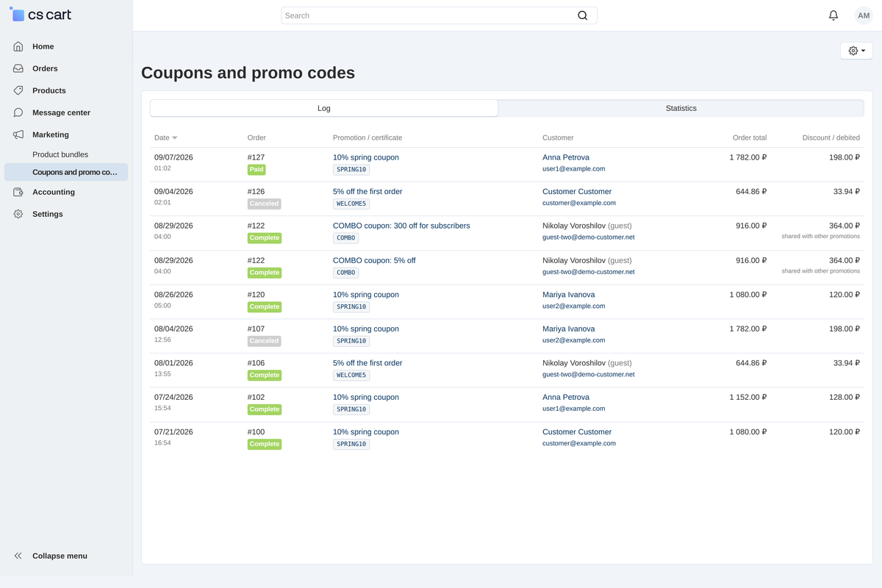This screenshot has width=882, height=588.
Task: Open the gear actions dropdown
Action: pos(856,51)
